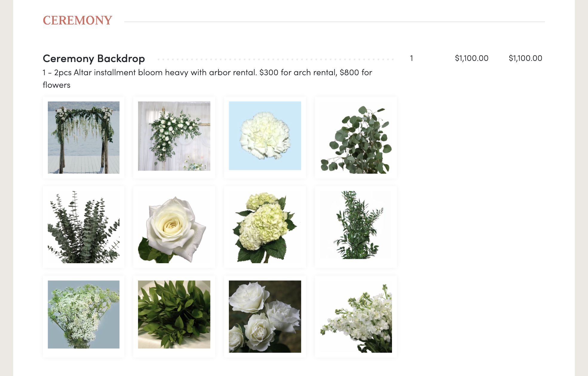Open the tall Italian ruscus greenery image
Image resolution: width=588 pixels, height=376 pixels.
(x=356, y=225)
